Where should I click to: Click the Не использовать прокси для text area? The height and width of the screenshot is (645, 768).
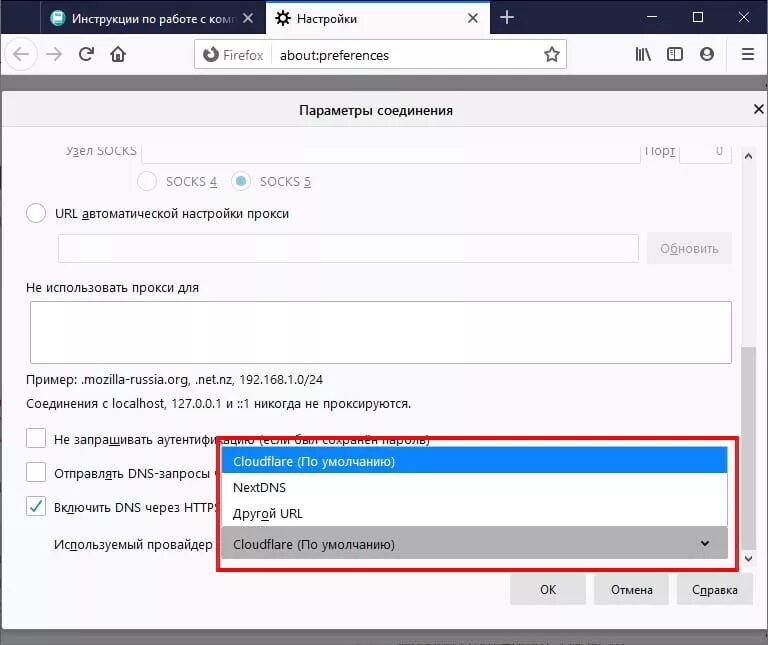(x=381, y=333)
